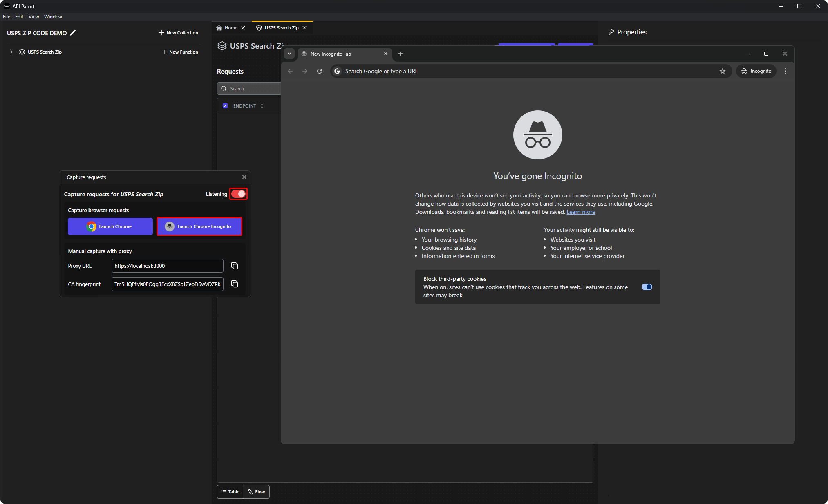The image size is (828, 504).
Task: Click the Incognito profile chip
Action: point(756,71)
